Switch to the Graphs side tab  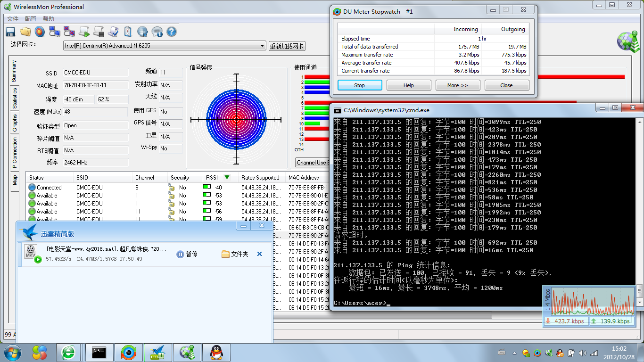15,123
